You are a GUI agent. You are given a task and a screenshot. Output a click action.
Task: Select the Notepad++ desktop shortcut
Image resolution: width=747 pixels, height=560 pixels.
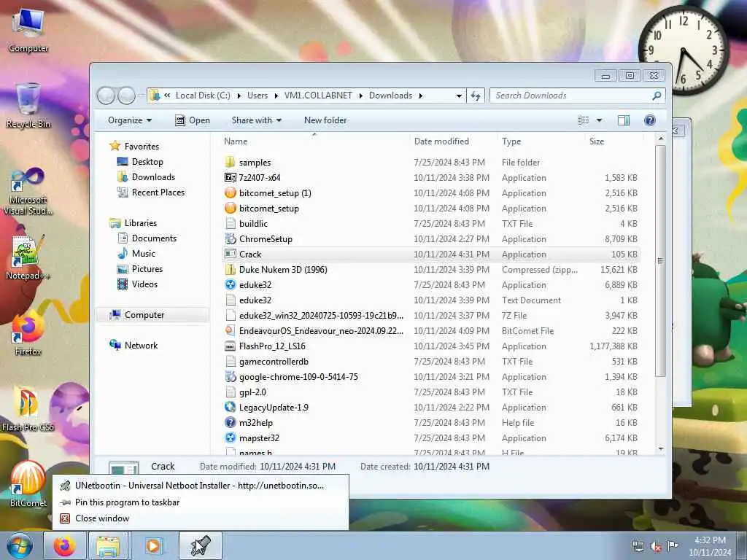coord(28,257)
